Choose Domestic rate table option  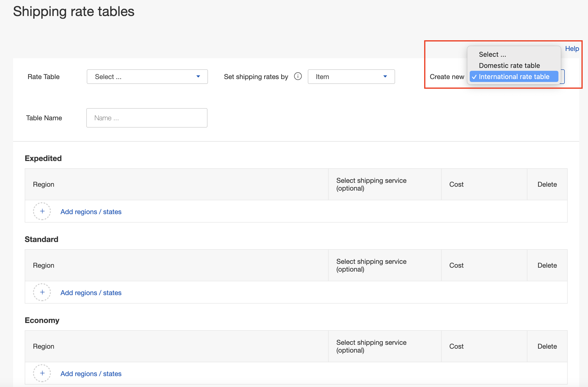(509, 65)
